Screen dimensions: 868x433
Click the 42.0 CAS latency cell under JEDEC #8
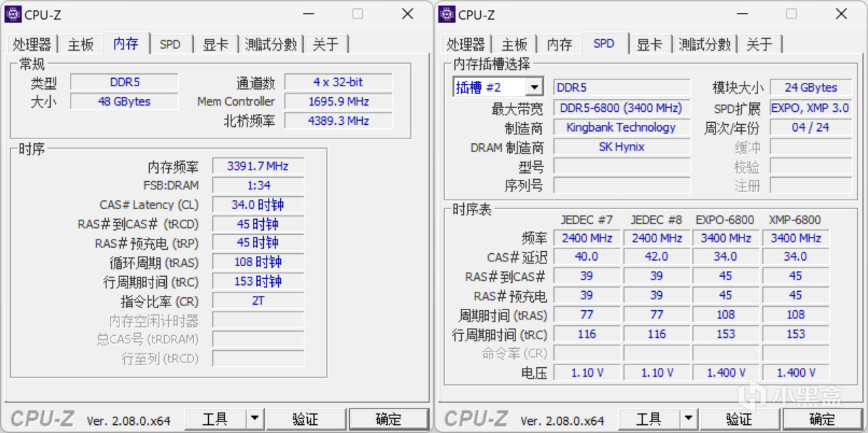pyautogui.click(x=656, y=257)
